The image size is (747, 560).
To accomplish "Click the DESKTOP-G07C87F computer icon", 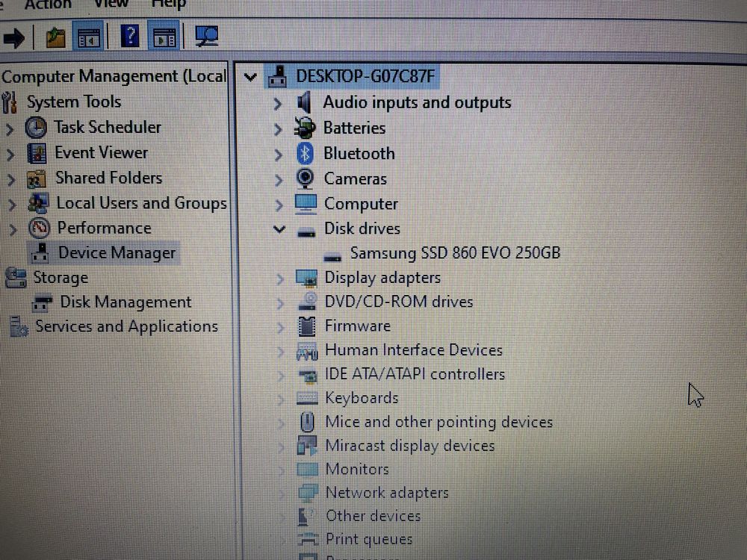I will click(x=277, y=77).
